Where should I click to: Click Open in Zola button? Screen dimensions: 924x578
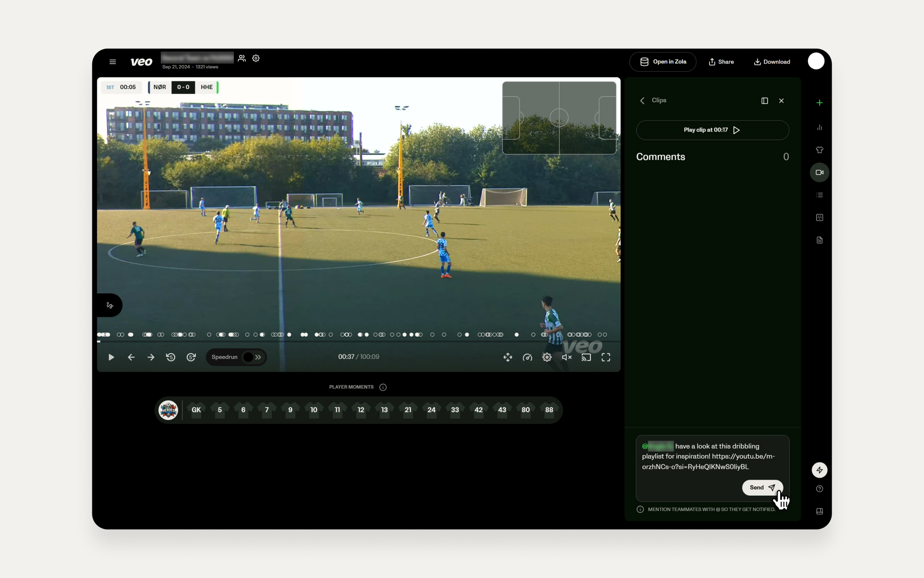(663, 62)
